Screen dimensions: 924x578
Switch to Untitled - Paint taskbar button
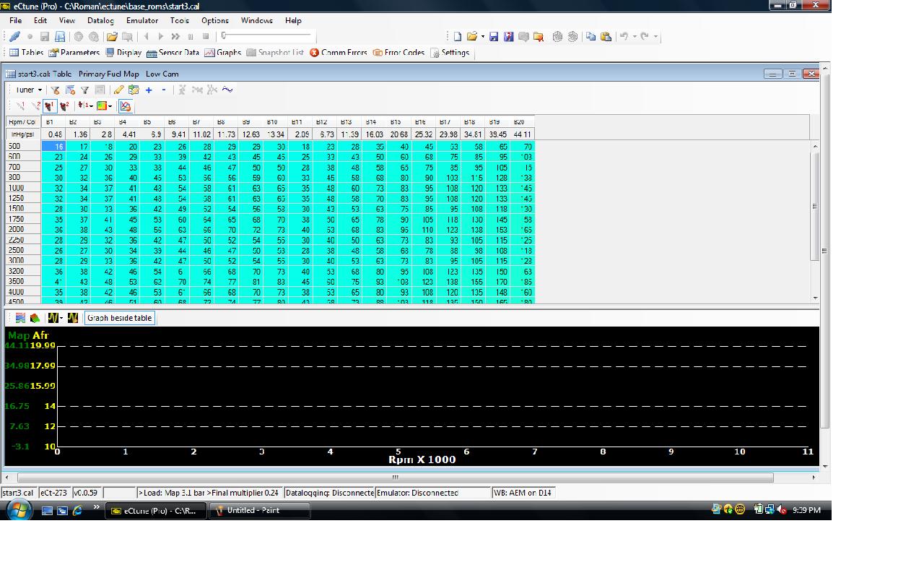pyautogui.click(x=260, y=510)
